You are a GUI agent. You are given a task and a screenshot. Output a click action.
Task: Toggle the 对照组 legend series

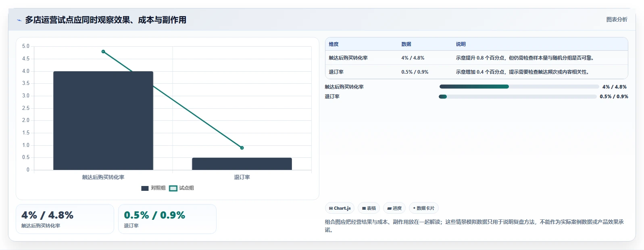[x=153, y=188]
